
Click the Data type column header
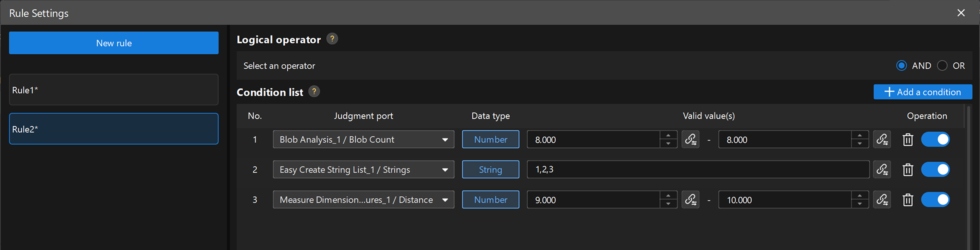pos(490,116)
